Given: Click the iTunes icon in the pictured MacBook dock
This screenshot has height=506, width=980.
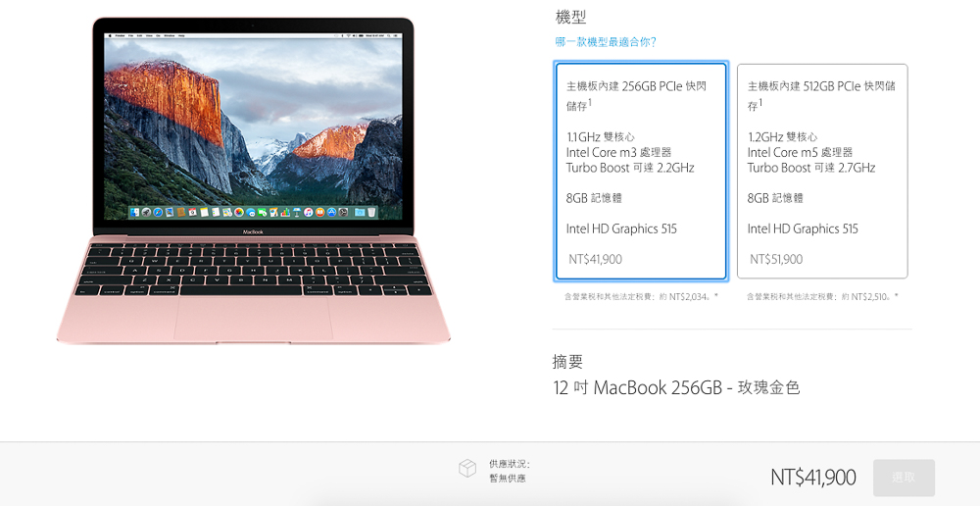Looking at the screenshot, I should (308, 213).
